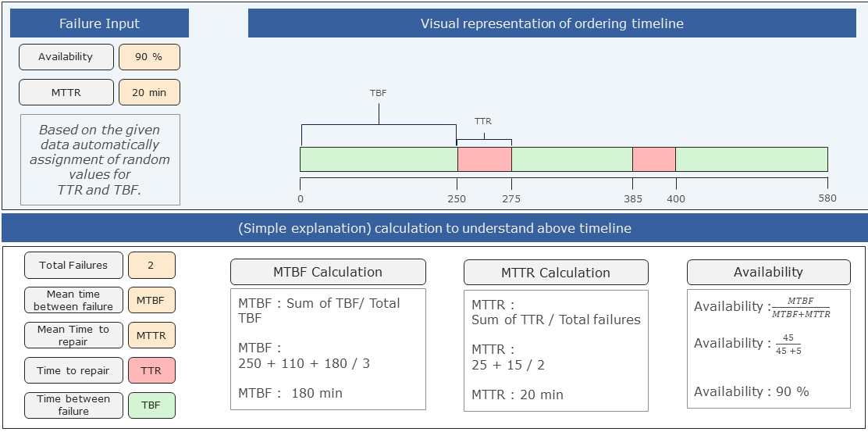
Task: Click the green TBF legend swatch
Action: point(151,405)
